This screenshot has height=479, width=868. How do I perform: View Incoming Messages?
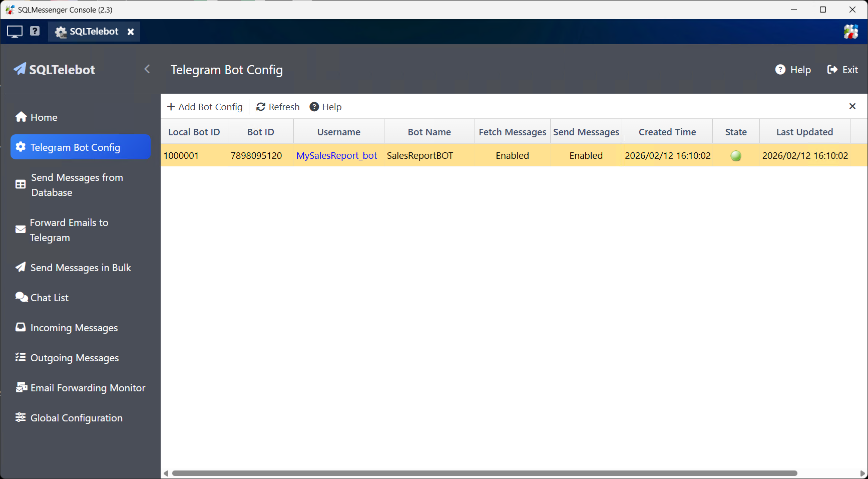73,327
